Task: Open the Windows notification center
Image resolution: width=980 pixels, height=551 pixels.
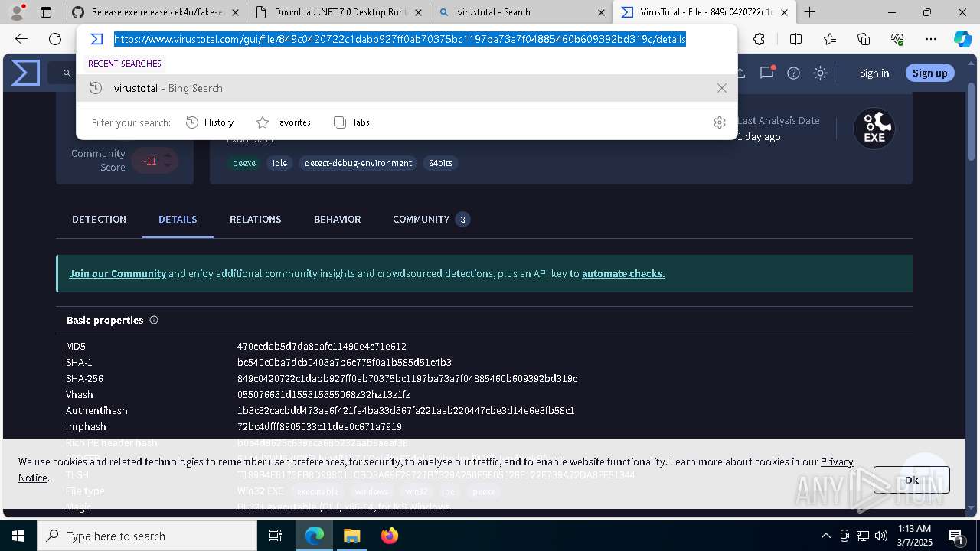Action: click(955, 536)
